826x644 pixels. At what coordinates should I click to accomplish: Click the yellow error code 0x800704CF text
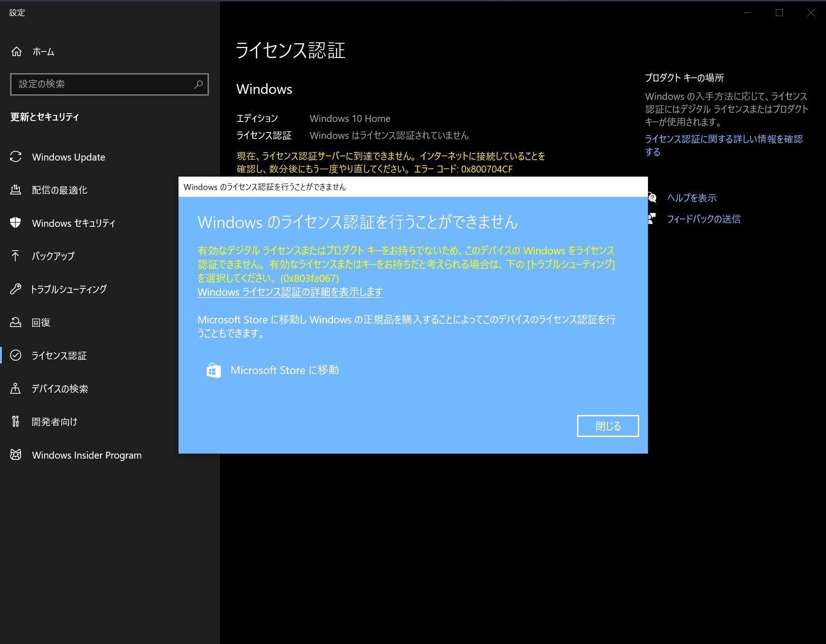pos(487,169)
